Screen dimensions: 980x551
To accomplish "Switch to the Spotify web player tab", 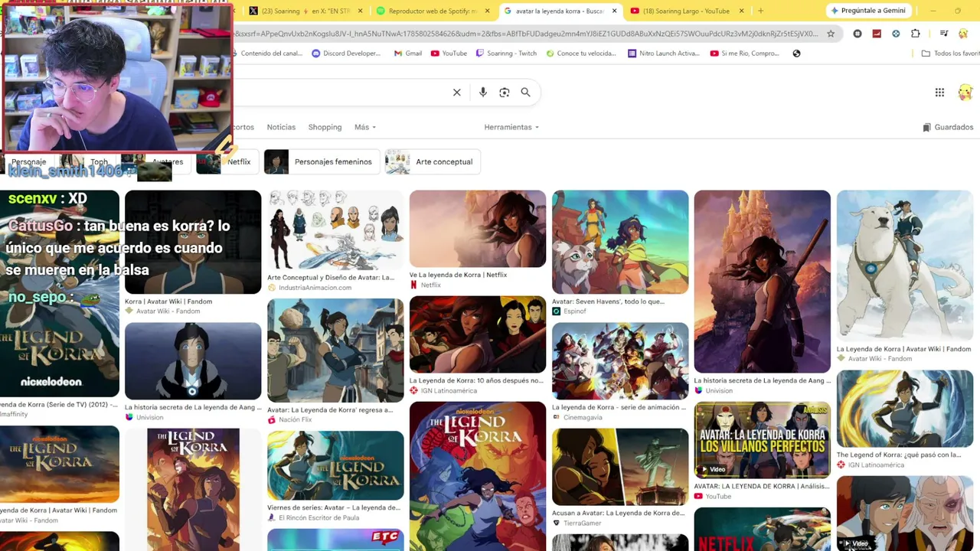I will tap(433, 11).
